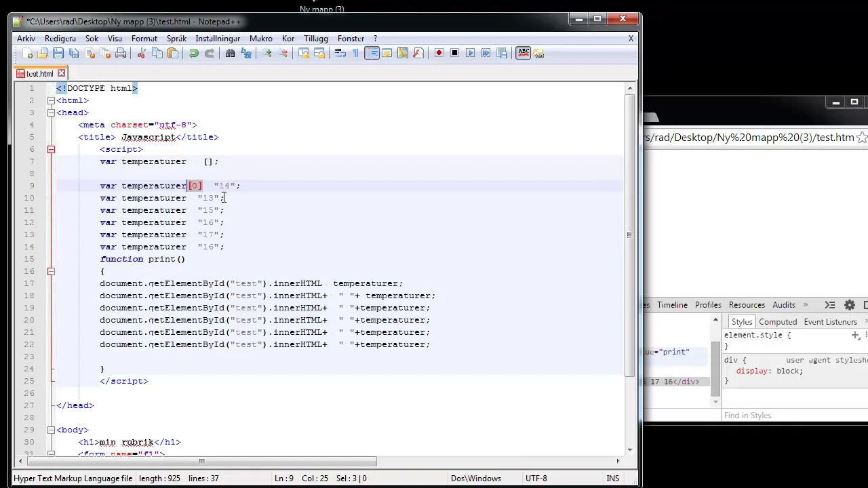This screenshot has width=868, height=488.
Task: Close the test.html tab with its red X
Action: [x=61, y=73]
